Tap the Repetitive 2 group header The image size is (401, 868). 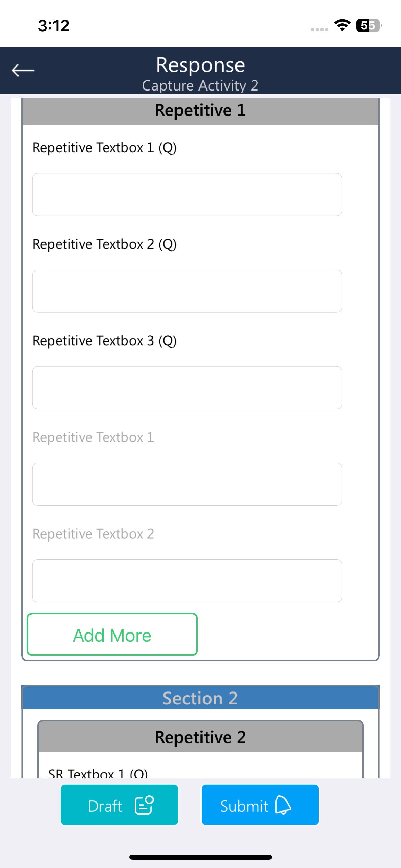click(200, 737)
